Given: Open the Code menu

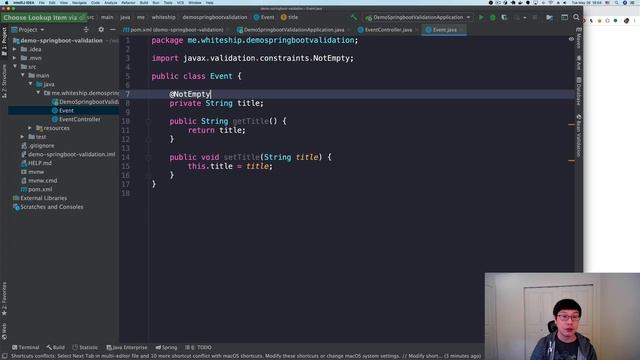Looking at the screenshot, I should tap(95, 3).
